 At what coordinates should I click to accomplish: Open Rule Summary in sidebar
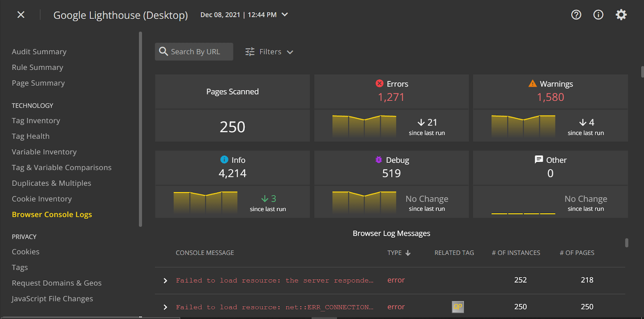click(37, 67)
